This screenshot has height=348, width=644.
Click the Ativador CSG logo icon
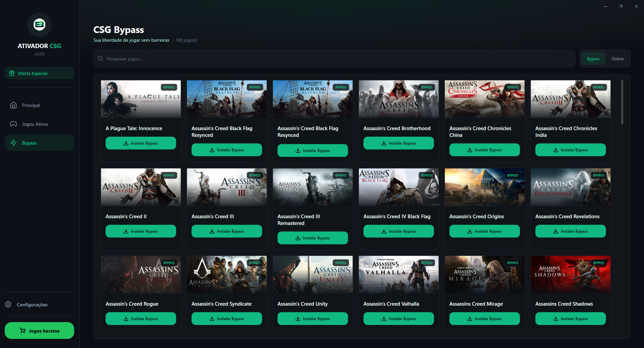[39, 25]
